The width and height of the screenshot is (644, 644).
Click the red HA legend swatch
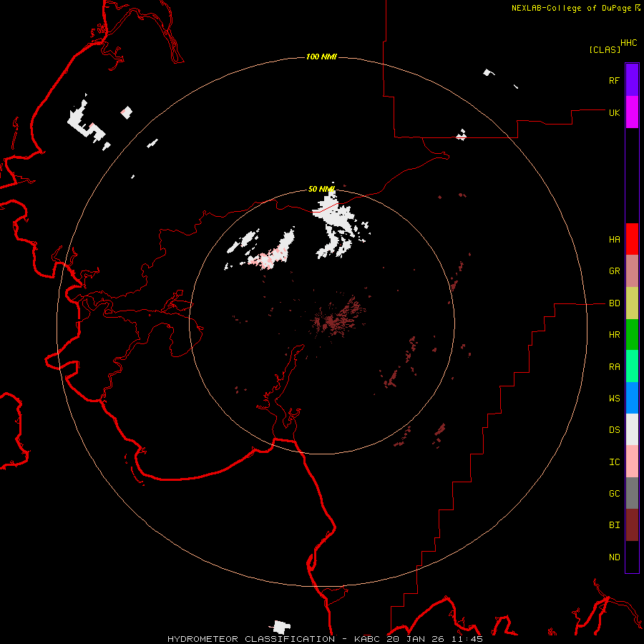tap(632, 239)
